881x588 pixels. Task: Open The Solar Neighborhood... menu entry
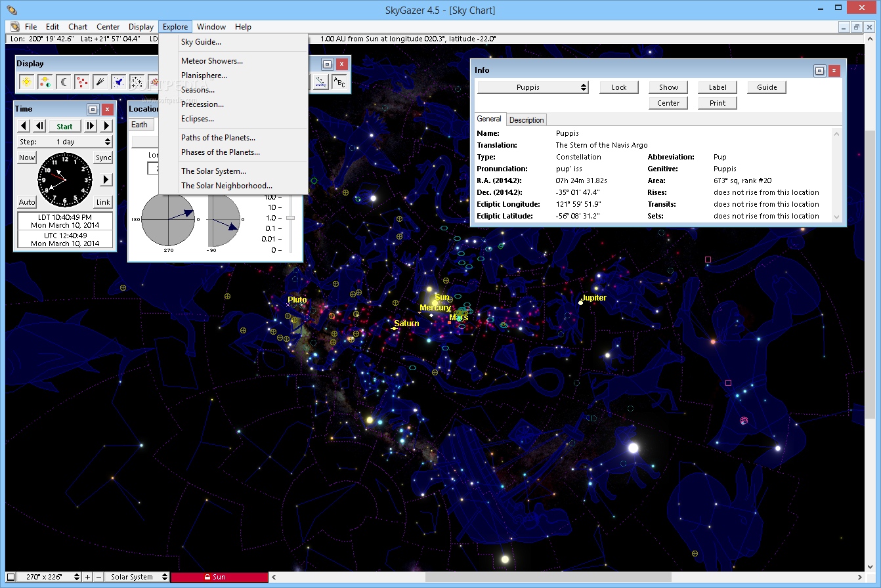coord(233,186)
